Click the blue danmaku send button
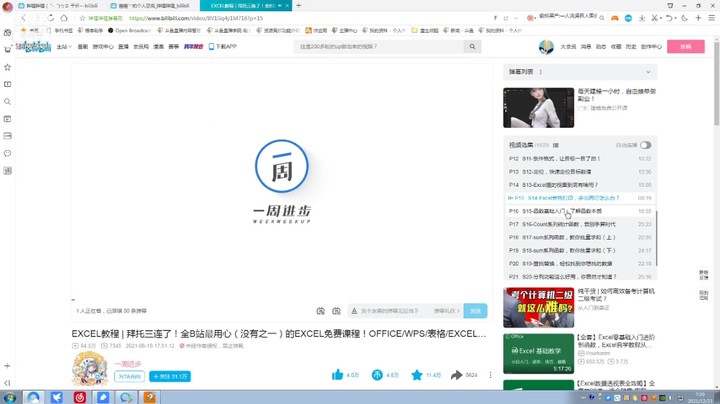 coord(475,311)
